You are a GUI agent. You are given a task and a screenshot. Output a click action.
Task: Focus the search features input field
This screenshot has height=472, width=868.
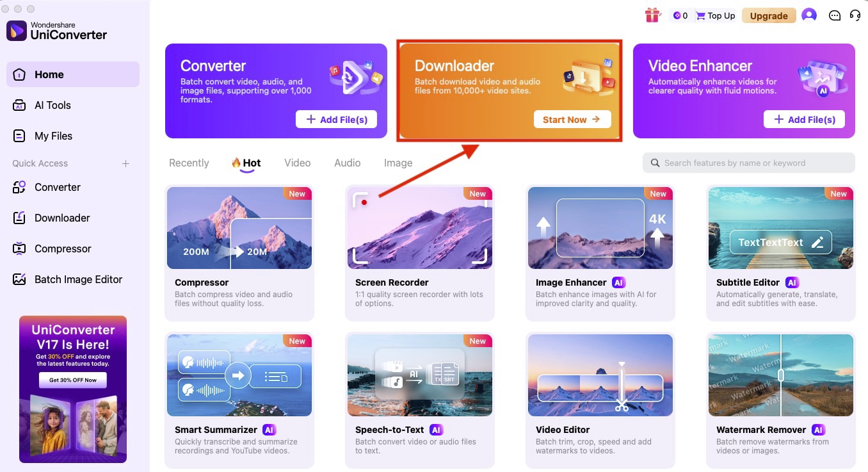click(x=749, y=163)
